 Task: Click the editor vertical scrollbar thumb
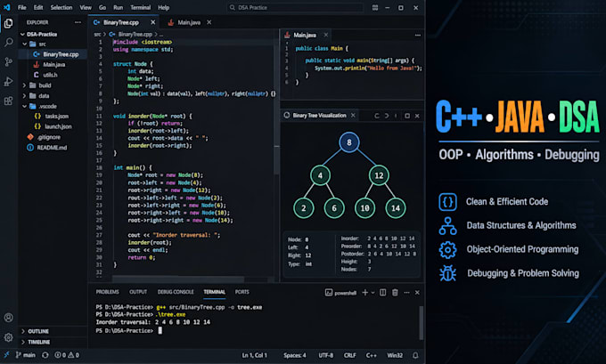point(276,104)
